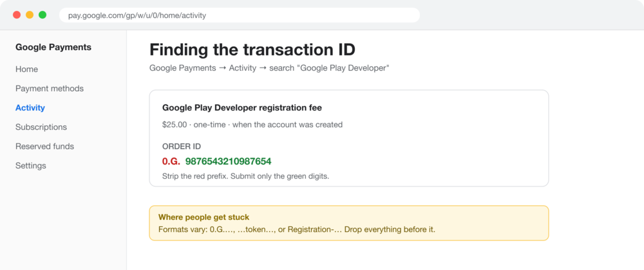The height and width of the screenshot is (270, 644).
Task: Select the green digits 9876543210987654
Action: (229, 161)
